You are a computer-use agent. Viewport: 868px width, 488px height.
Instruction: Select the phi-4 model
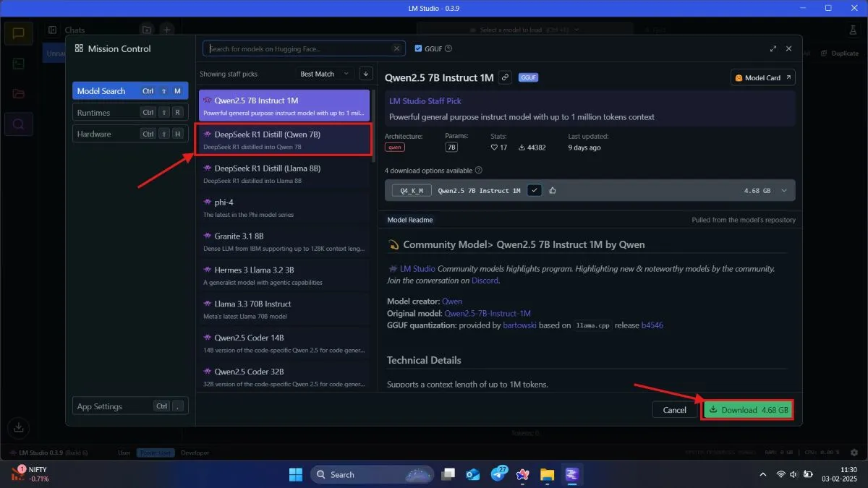click(284, 207)
